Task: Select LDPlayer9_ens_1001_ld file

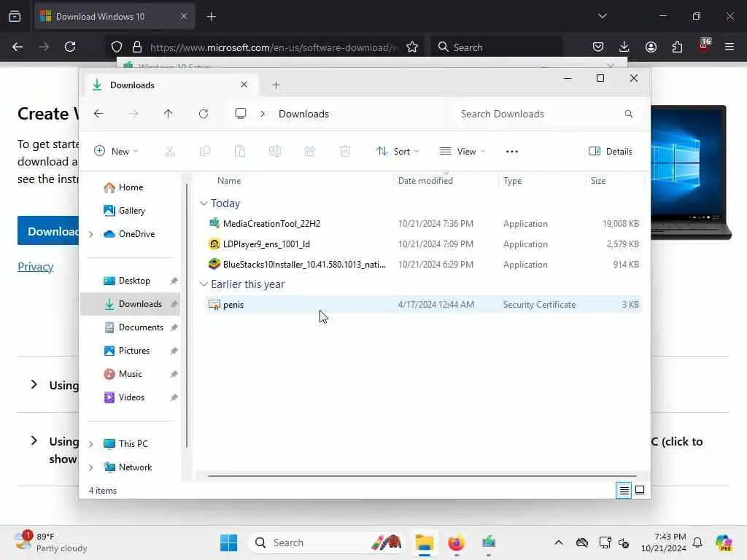Action: click(424, 244)
